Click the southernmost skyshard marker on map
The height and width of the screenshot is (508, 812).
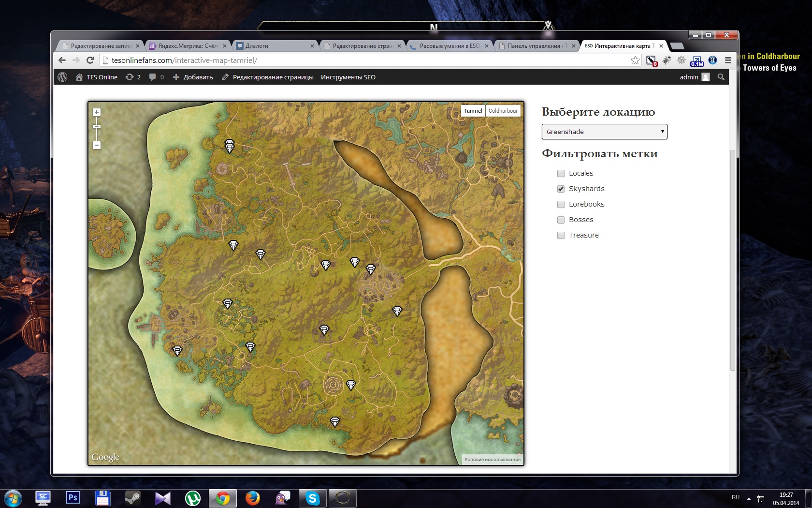(x=334, y=422)
